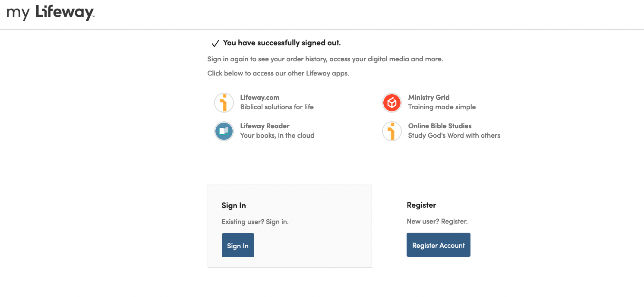
Task: Click the Lifeway.com link title
Action: [260, 98]
